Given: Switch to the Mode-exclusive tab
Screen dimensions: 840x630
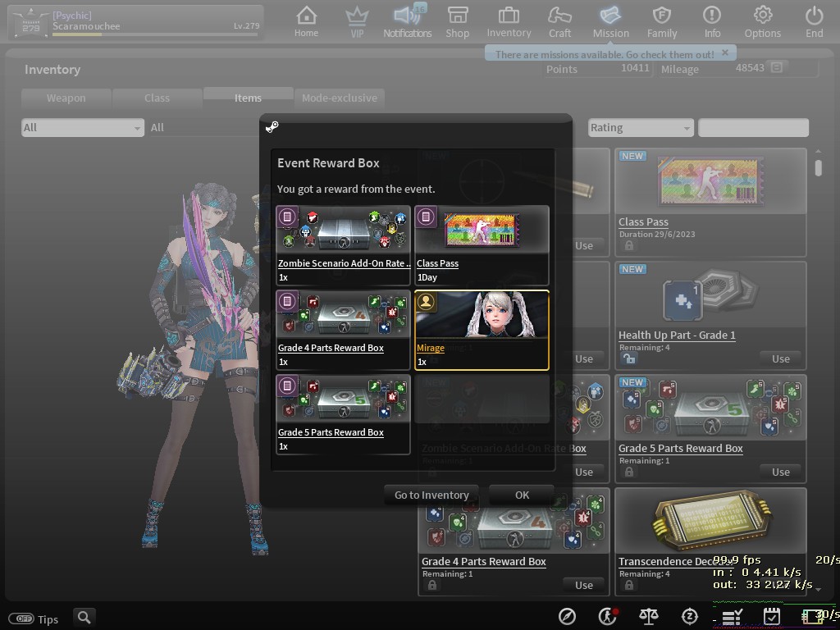Looking at the screenshot, I should tap(339, 98).
